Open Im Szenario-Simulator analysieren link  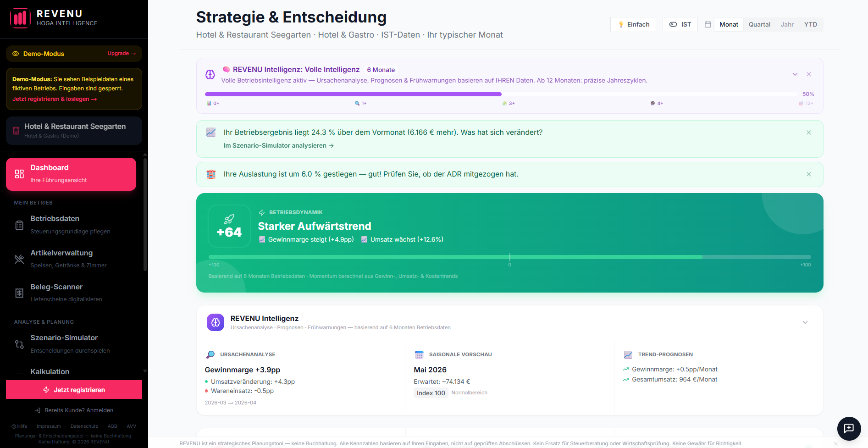click(278, 145)
